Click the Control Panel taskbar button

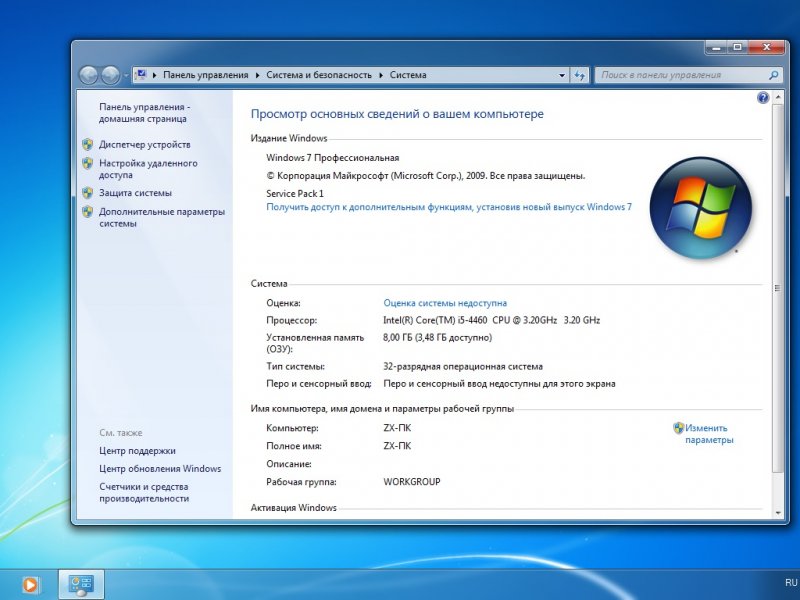click(x=82, y=585)
